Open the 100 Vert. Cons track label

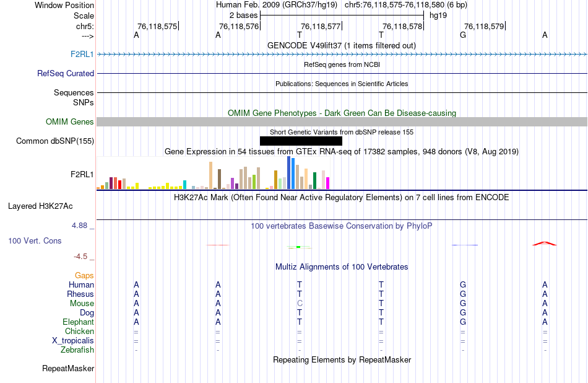tap(35, 241)
